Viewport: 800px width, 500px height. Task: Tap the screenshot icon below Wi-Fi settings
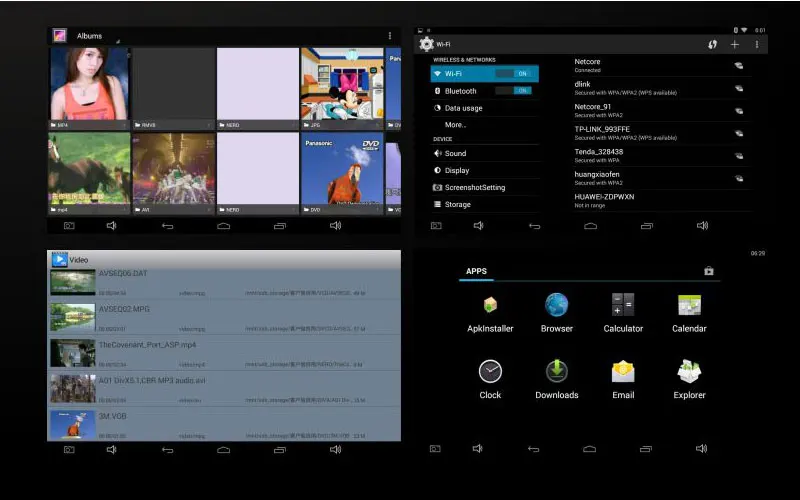tap(436, 226)
